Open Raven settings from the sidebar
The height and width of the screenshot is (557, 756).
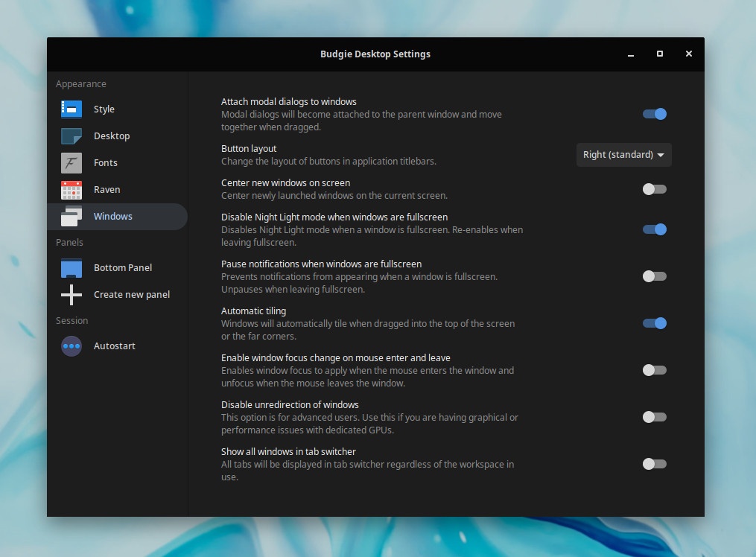coord(71,189)
